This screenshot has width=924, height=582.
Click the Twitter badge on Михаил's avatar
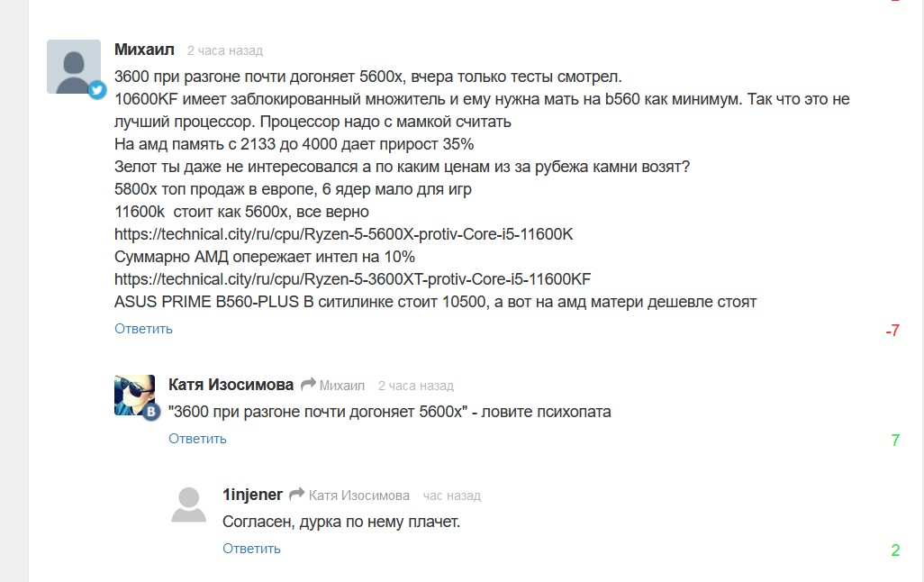(97, 90)
